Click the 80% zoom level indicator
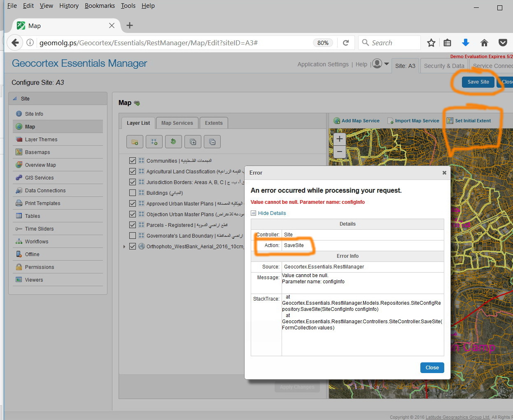513x420 pixels. tap(323, 43)
